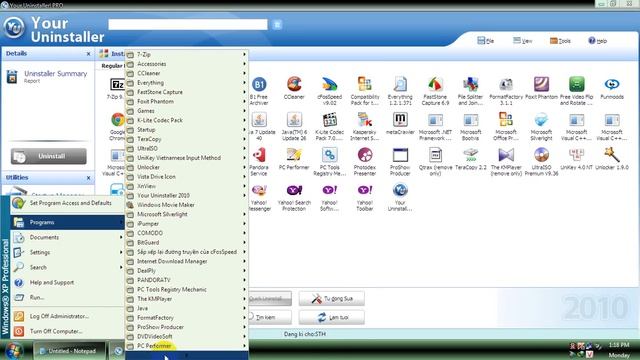Click the Uninstall button
This screenshot has height=360, width=640.
click(x=49, y=156)
